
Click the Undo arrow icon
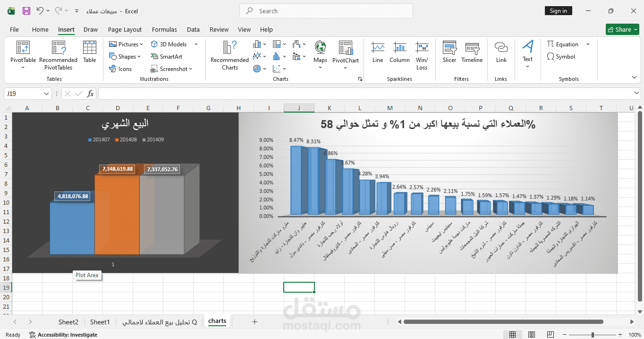pos(40,10)
